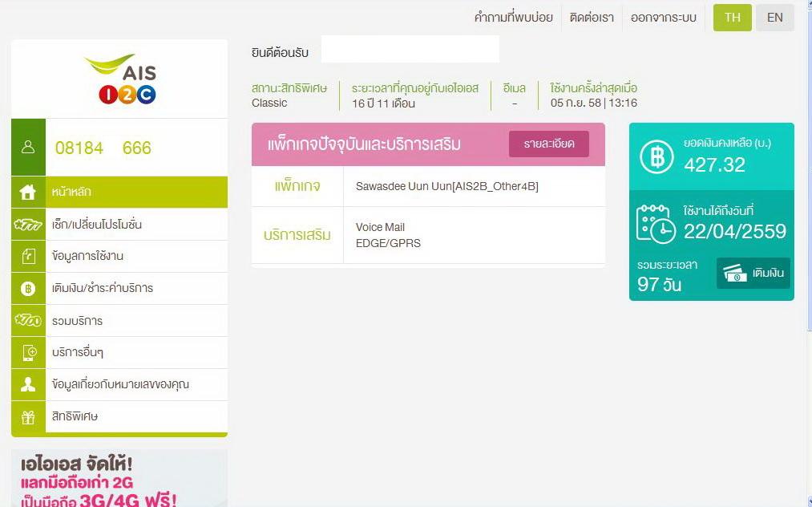Click the home icon for หน้าหลัก
The height and width of the screenshot is (507, 812).
[x=28, y=192]
